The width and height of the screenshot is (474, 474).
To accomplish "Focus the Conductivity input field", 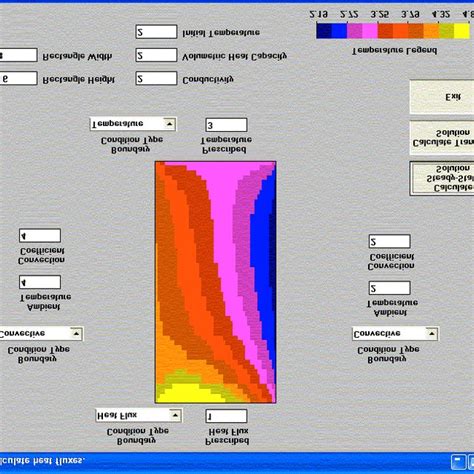I will (156, 79).
